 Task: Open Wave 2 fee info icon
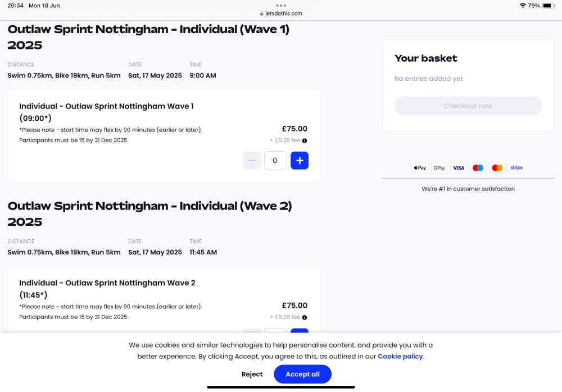(304, 317)
